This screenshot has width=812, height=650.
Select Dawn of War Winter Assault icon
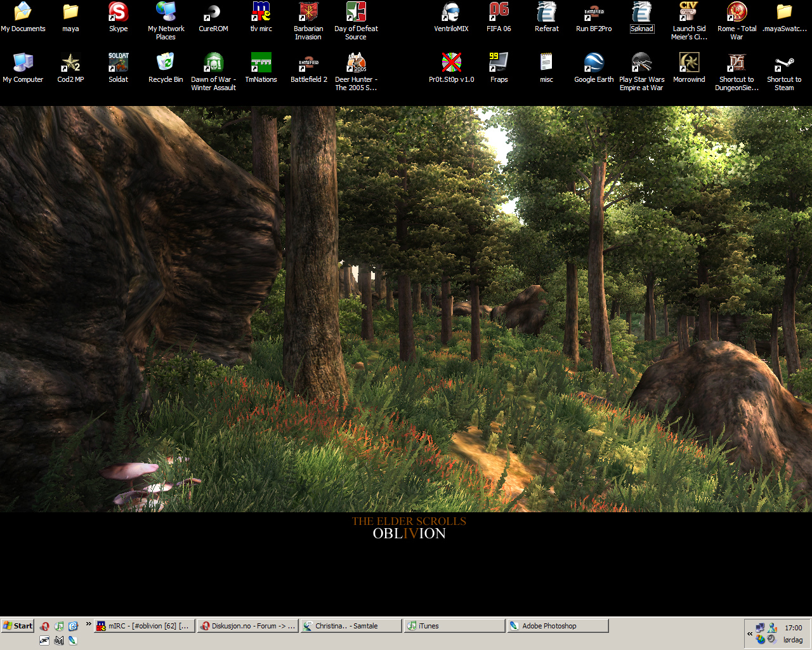coord(213,72)
